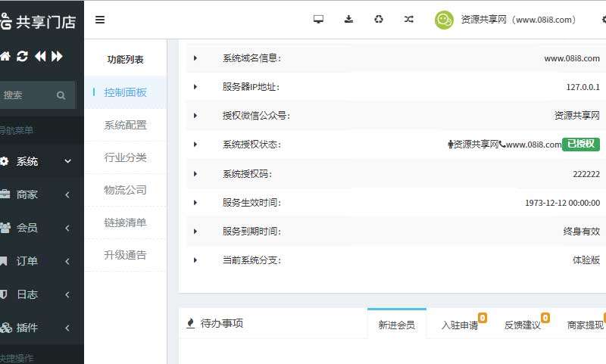Expand the 日志 menu chevron

pyautogui.click(x=67, y=294)
